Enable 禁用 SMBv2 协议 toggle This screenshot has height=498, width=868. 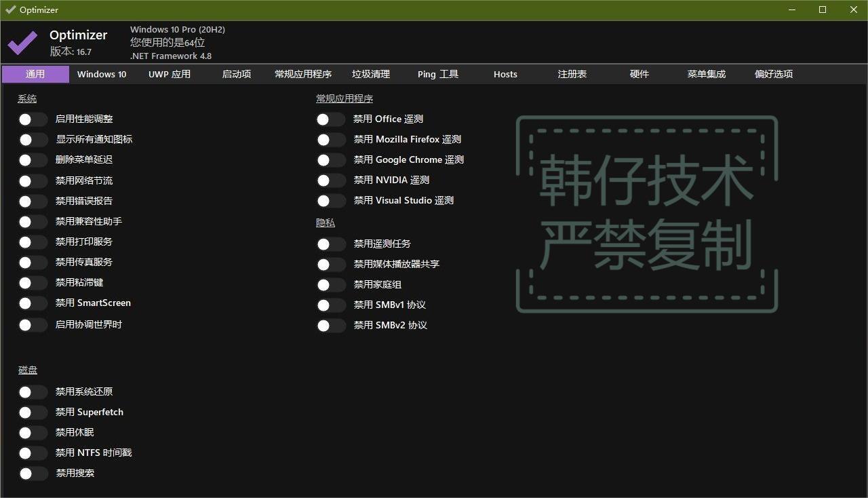[331, 326]
